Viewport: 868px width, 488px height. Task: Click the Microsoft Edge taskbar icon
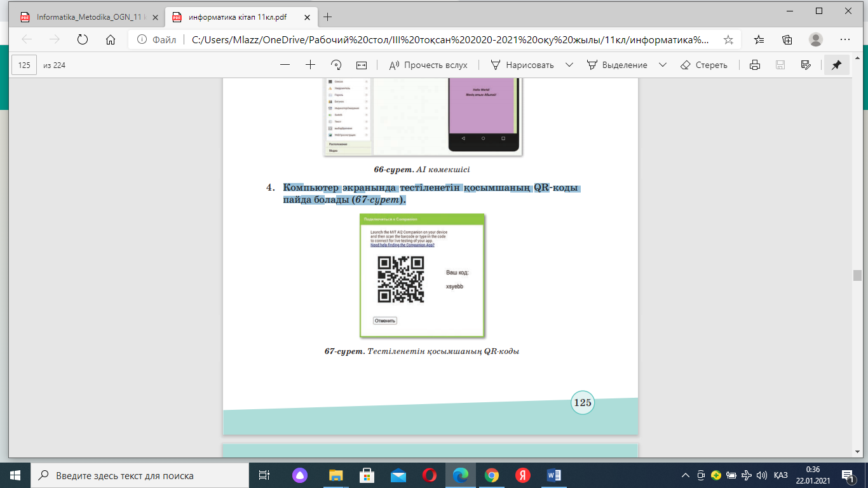tap(460, 475)
